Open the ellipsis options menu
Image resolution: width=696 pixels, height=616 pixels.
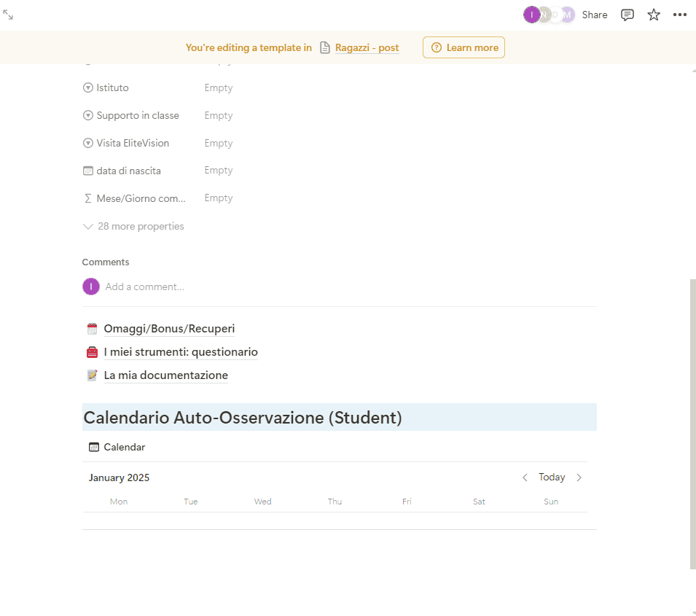coord(679,15)
